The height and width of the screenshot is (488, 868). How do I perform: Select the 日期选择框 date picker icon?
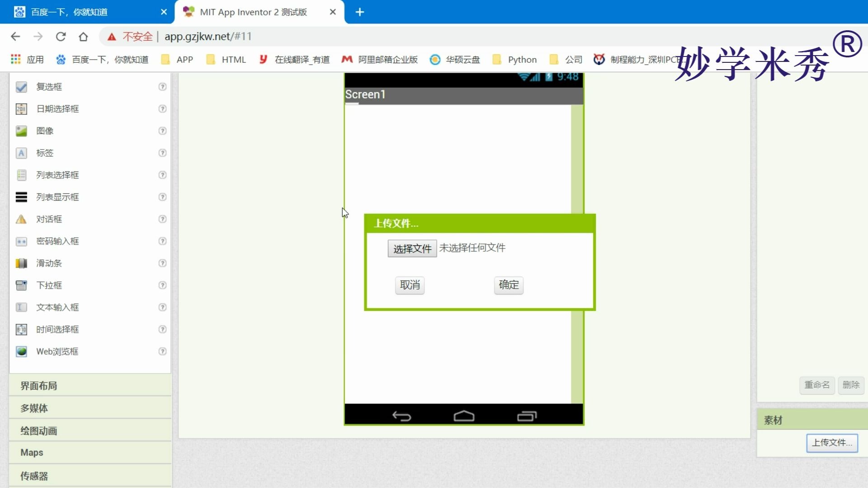coord(21,109)
